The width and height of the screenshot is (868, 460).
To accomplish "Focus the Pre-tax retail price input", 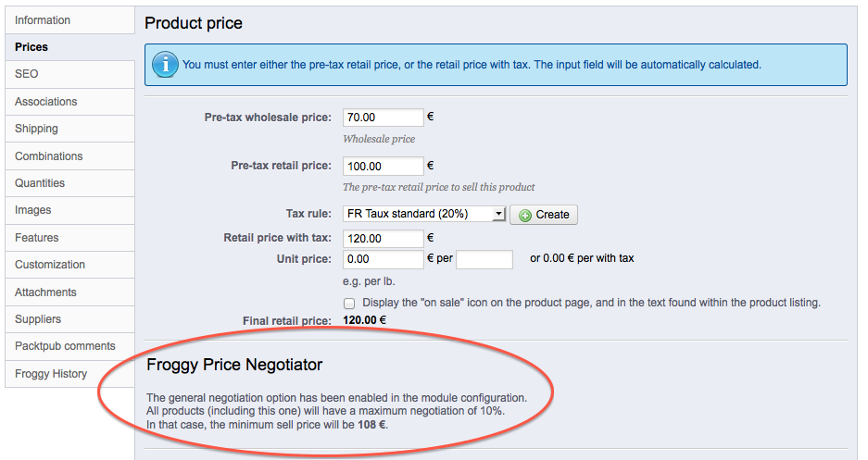I will [384, 166].
